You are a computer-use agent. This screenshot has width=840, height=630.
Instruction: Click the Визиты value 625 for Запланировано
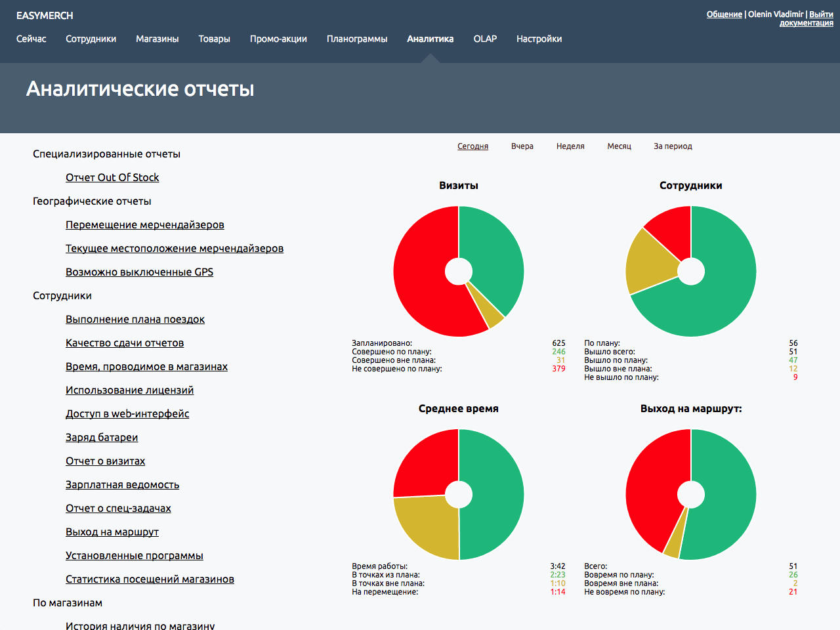pos(558,343)
